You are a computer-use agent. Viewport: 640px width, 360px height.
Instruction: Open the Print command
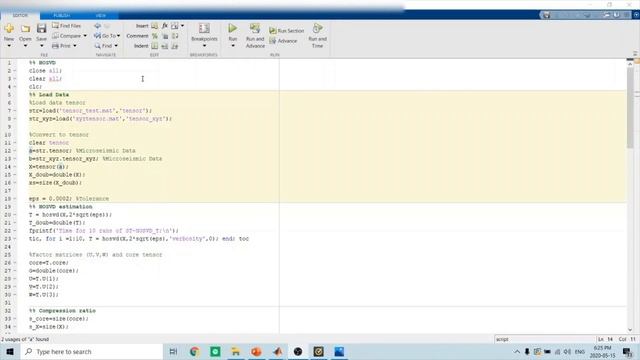(x=62, y=46)
